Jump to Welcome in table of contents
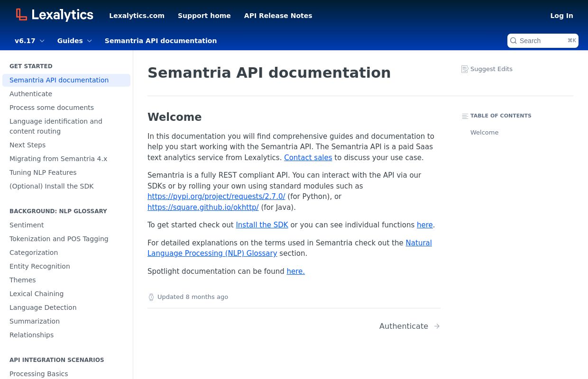 (484, 133)
